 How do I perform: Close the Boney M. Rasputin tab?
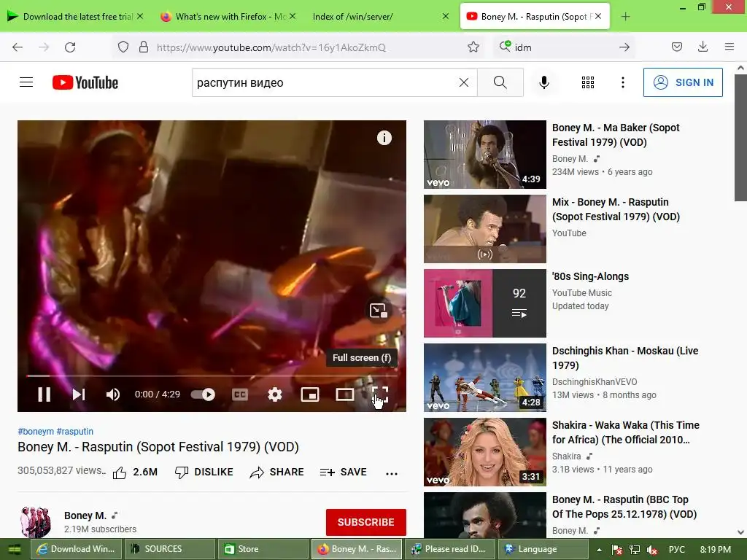pyautogui.click(x=598, y=16)
